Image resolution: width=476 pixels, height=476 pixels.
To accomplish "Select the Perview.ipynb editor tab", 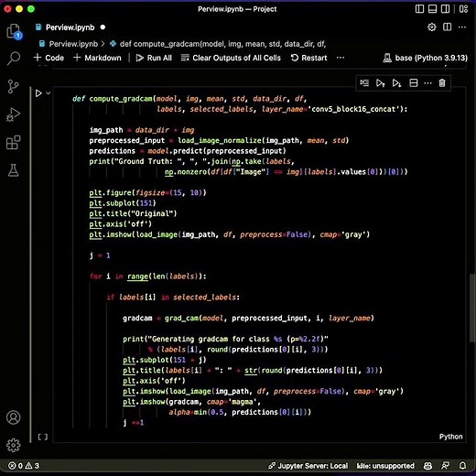I will (x=70, y=27).
